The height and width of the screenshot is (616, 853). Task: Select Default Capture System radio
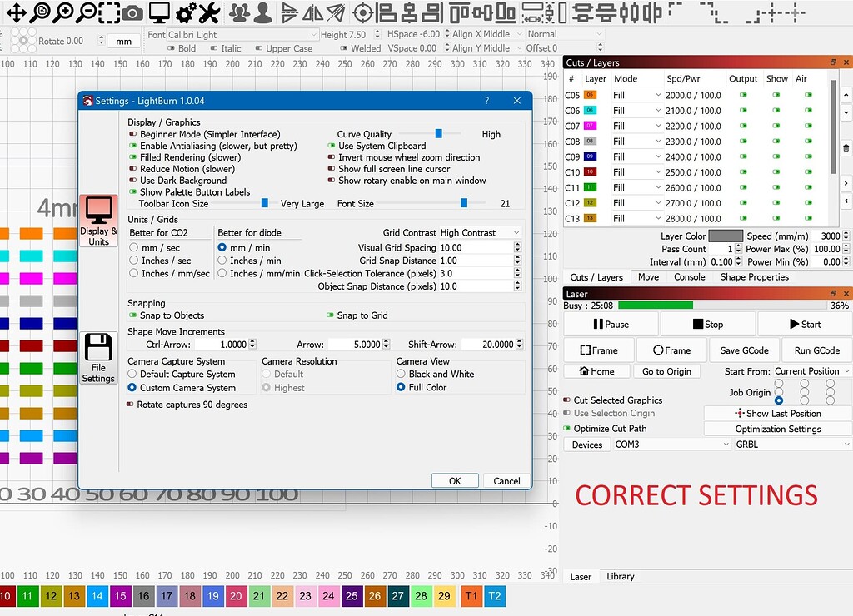pos(132,374)
